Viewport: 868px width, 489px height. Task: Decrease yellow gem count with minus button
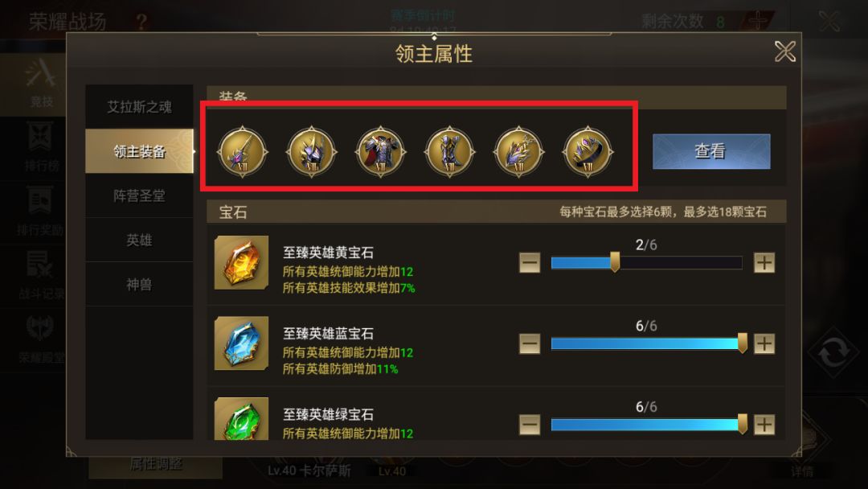[529, 262]
